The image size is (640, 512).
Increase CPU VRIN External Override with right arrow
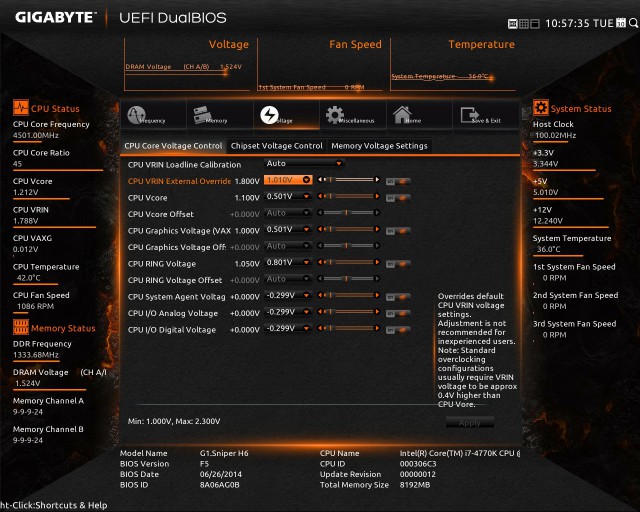[x=377, y=179]
